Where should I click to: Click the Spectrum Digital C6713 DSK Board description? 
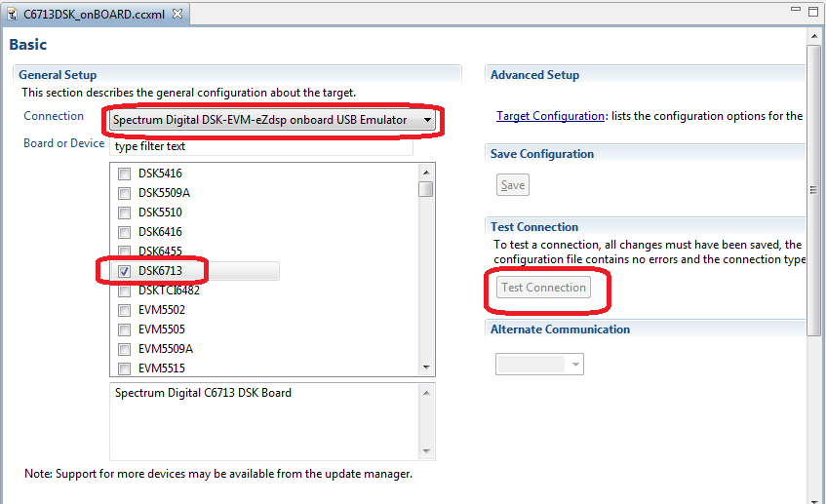click(x=203, y=393)
